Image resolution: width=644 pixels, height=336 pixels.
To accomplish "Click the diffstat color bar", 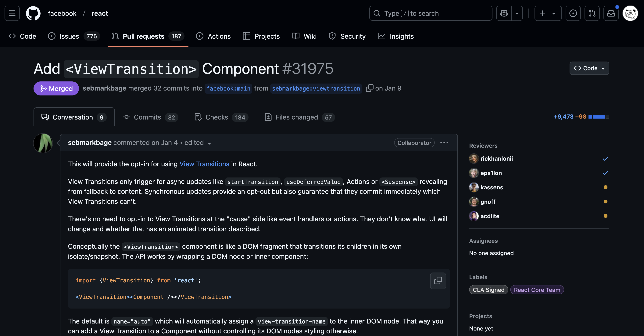I will click(599, 117).
